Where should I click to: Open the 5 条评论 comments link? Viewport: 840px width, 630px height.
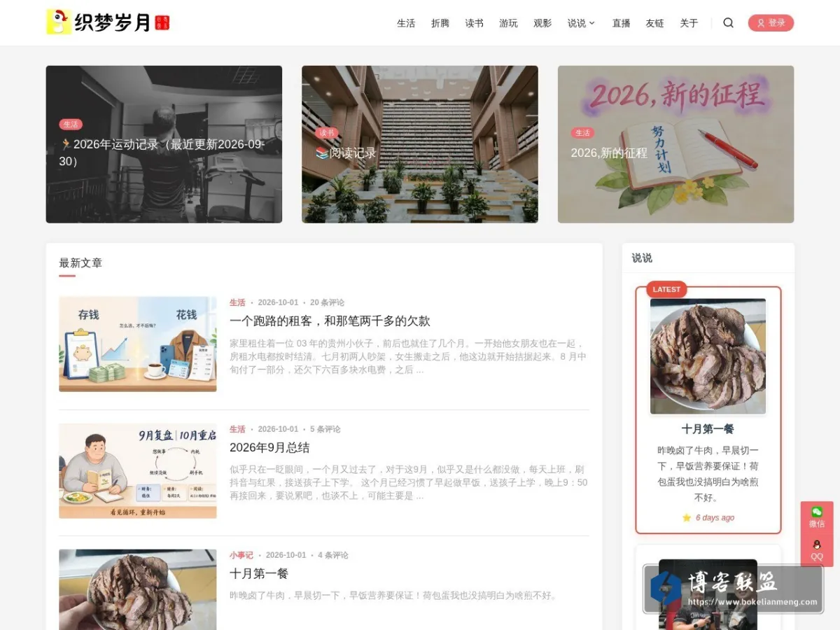pos(325,429)
